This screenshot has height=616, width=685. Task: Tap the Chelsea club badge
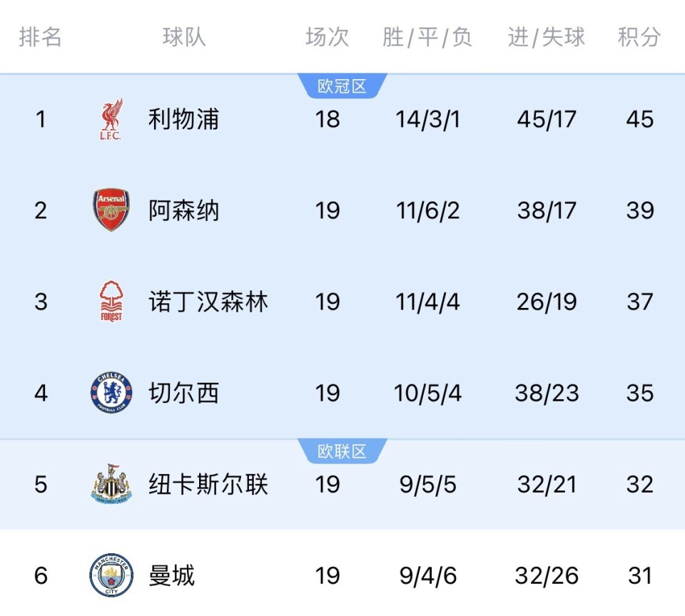tap(111, 393)
